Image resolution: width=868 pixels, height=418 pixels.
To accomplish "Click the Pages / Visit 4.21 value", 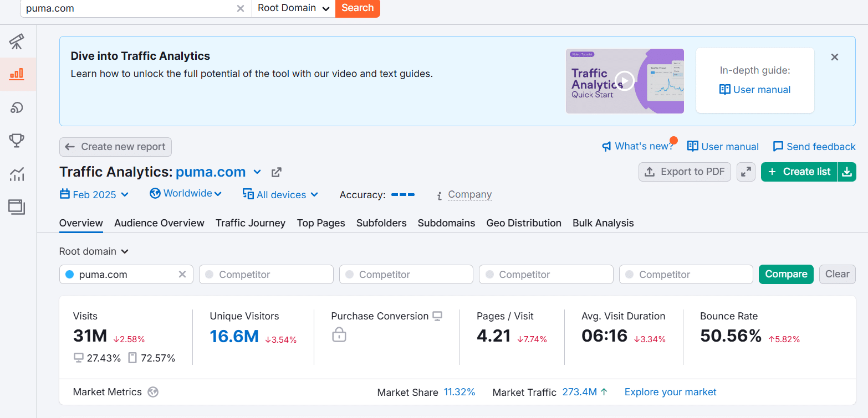I will tap(493, 336).
